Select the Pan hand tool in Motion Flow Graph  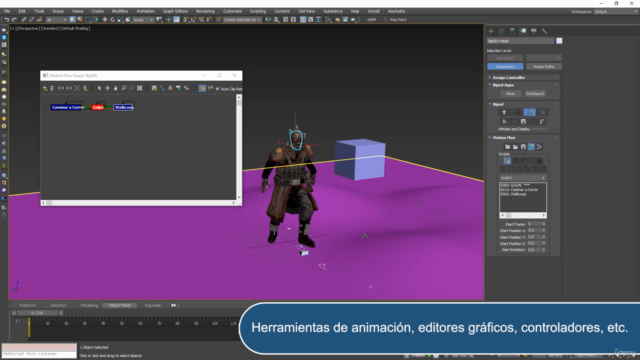click(116, 88)
